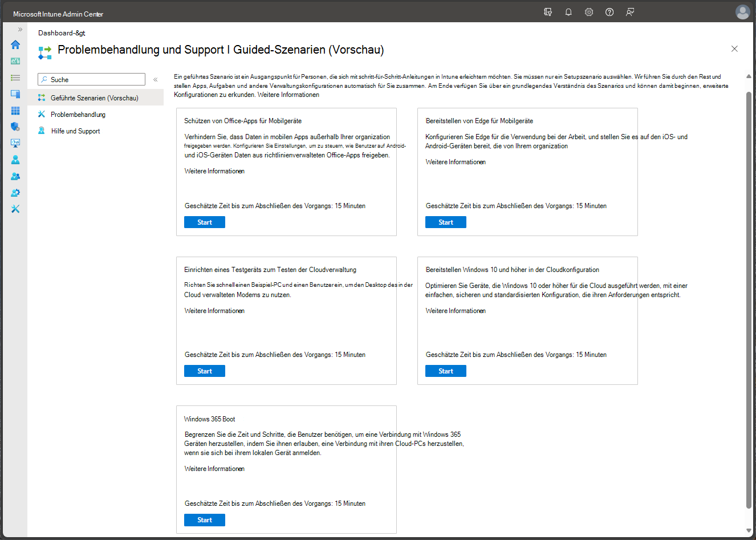Open the help question mark icon
Viewport: 756px width, 540px height.
(609, 12)
